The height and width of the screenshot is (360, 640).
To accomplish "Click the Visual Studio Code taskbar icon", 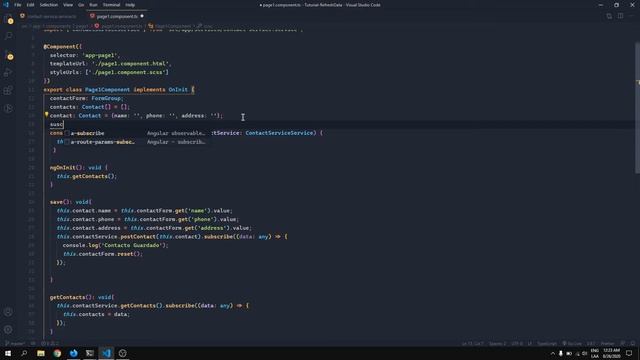I will point(106,353).
